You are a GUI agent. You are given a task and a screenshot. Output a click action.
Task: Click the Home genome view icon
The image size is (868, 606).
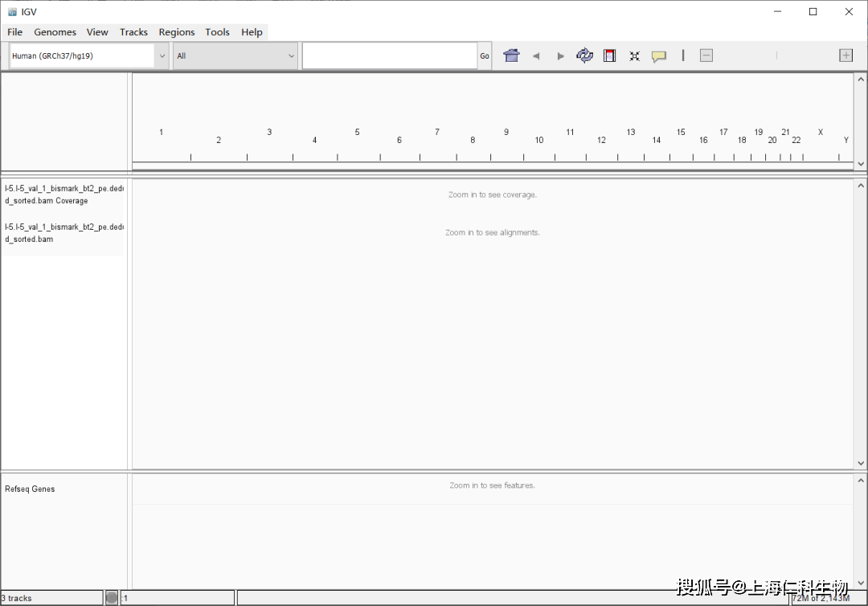click(x=511, y=55)
